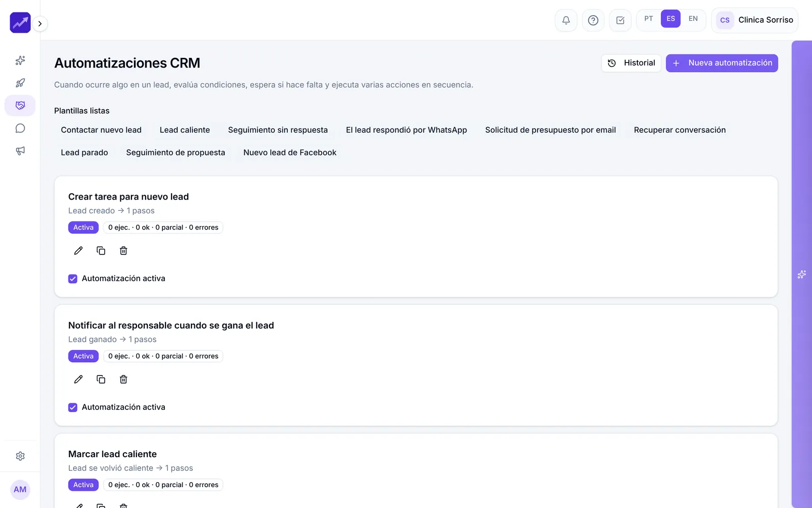Viewport: 812px width, 508px height.
Task: Use the Lead parado template
Action: pyautogui.click(x=84, y=152)
